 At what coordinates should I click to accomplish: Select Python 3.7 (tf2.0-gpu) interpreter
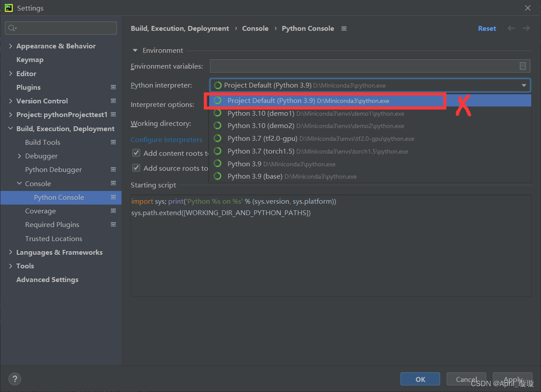point(370,139)
